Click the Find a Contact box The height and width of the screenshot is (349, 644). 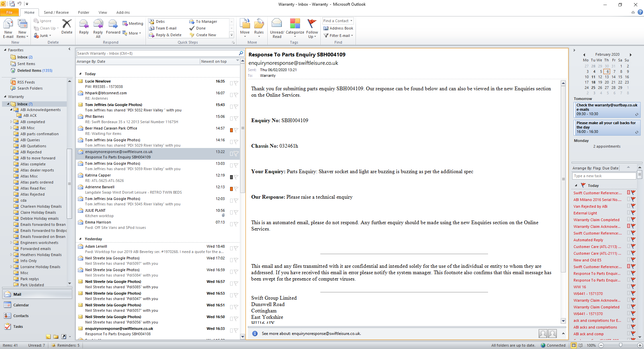point(337,21)
